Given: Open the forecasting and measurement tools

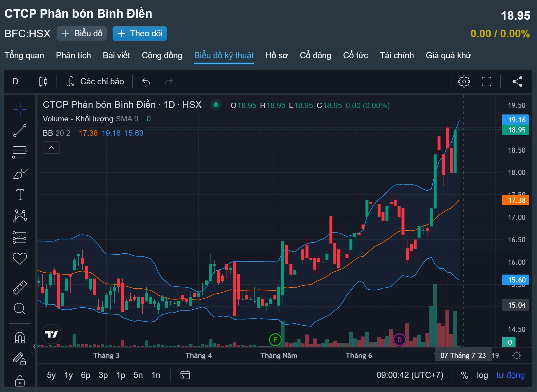Looking at the screenshot, I should pyautogui.click(x=20, y=237).
